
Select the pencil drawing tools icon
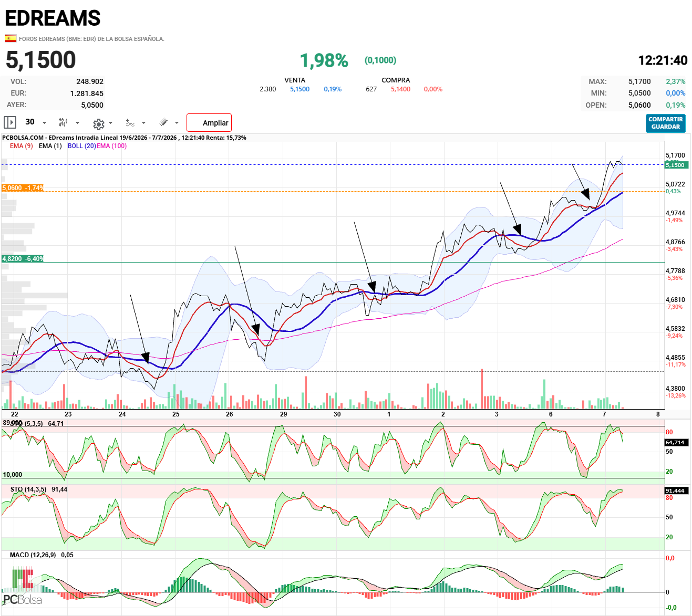click(164, 122)
